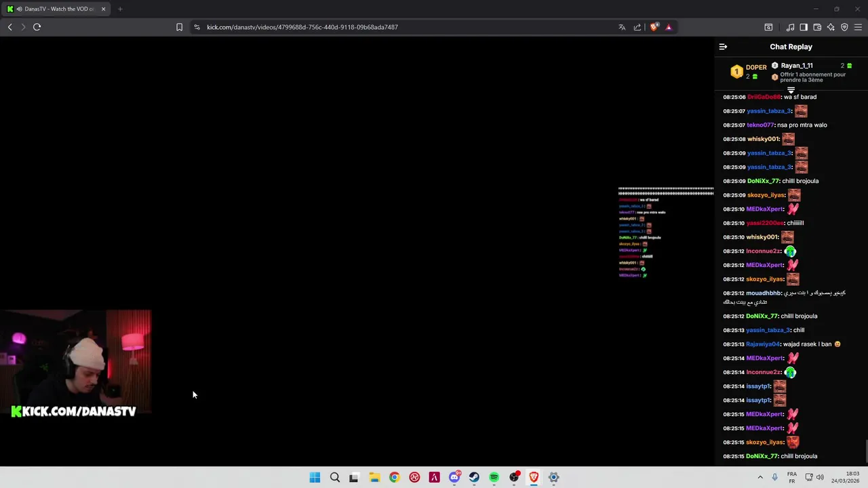Open a new browser tab
868x488 pixels.
(x=120, y=9)
